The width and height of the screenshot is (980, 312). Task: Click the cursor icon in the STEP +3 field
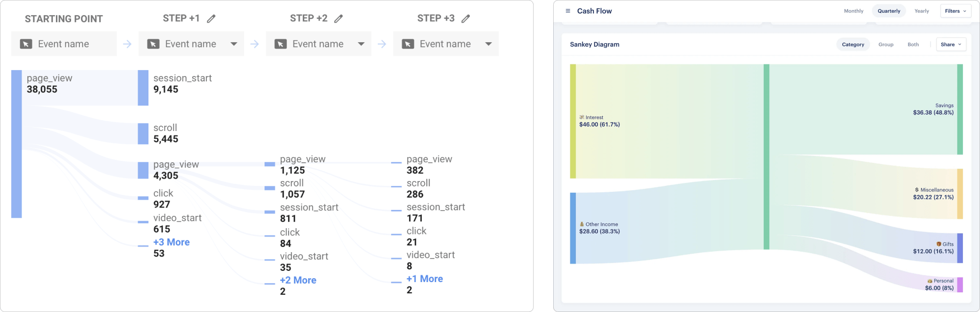tap(409, 44)
